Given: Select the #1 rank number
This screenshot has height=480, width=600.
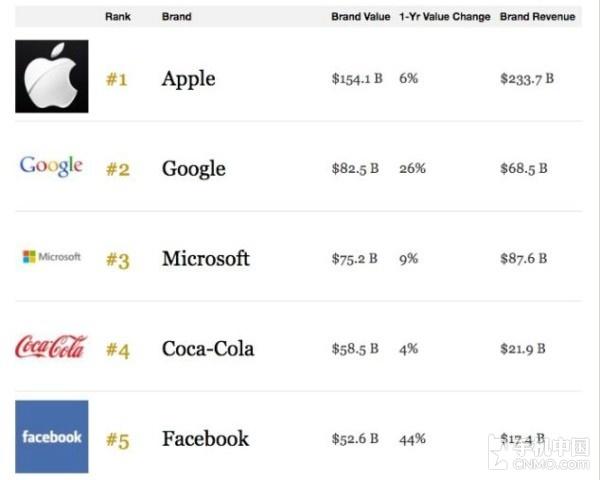Looking at the screenshot, I should [x=117, y=80].
